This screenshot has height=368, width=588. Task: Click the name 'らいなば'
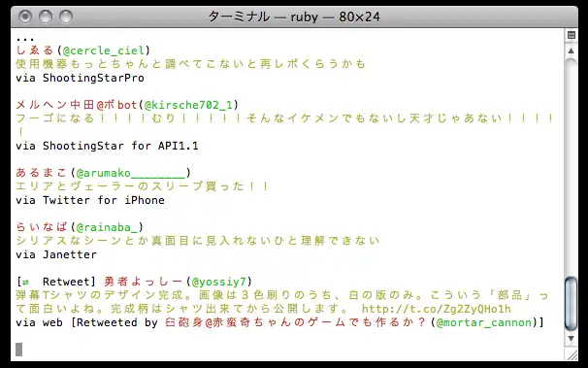click(42, 227)
